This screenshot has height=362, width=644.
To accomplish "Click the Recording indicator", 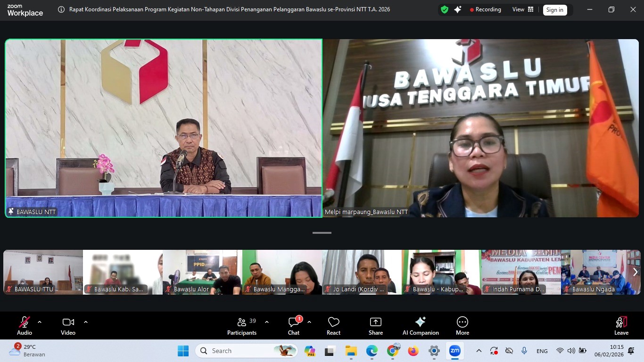I will coord(485,9).
